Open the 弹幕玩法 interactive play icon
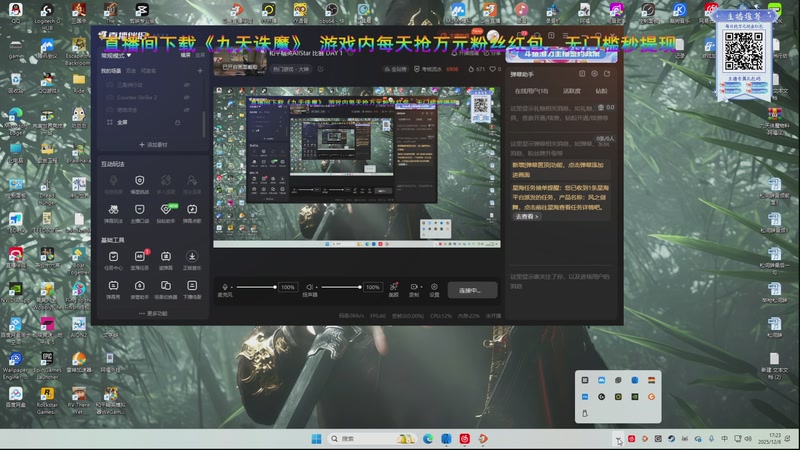 [x=113, y=209]
